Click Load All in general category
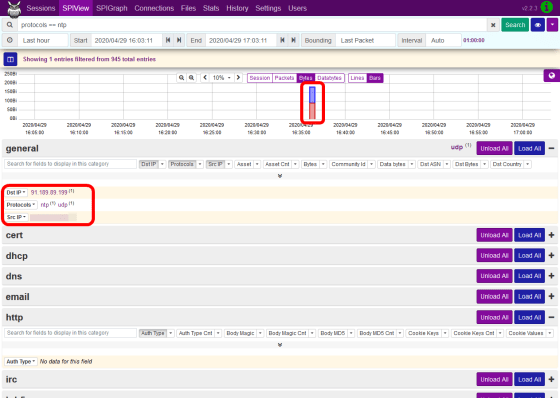 pos(529,148)
